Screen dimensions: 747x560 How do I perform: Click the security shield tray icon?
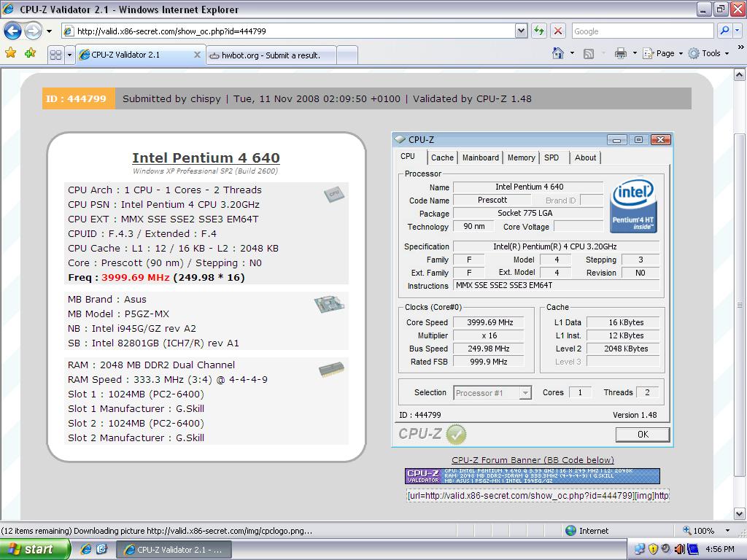653,549
